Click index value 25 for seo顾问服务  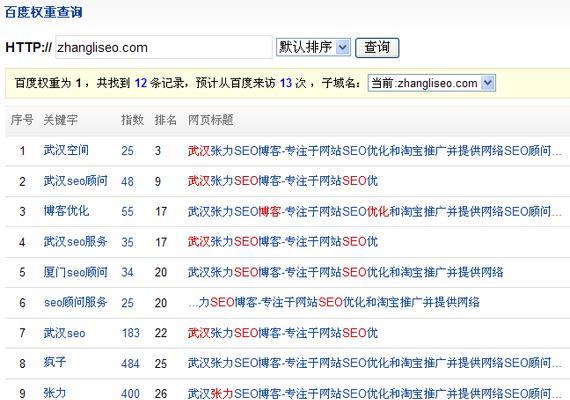click(128, 303)
